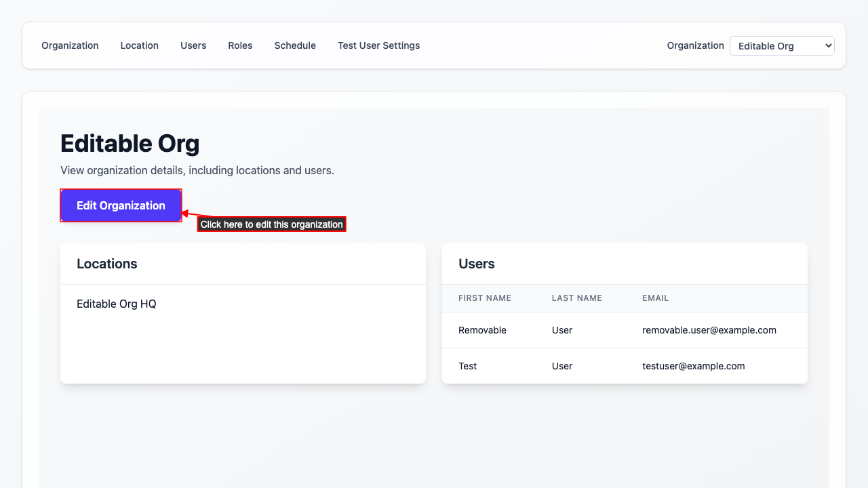Open the organization selector dropdown
Image resolution: width=868 pixels, height=488 pixels.
click(x=782, y=45)
